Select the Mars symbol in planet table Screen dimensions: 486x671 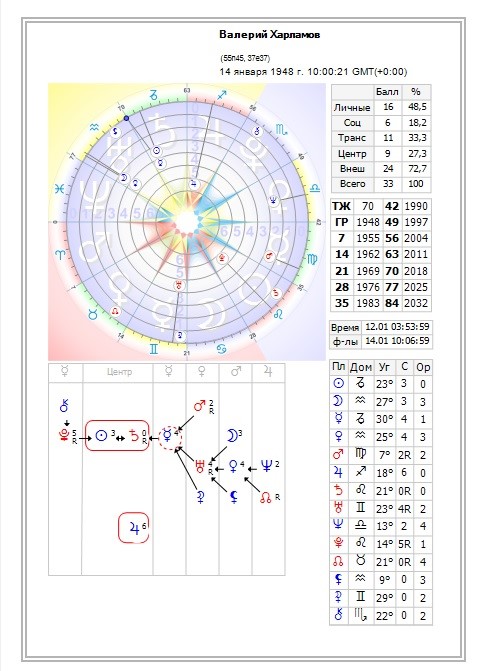(x=338, y=454)
